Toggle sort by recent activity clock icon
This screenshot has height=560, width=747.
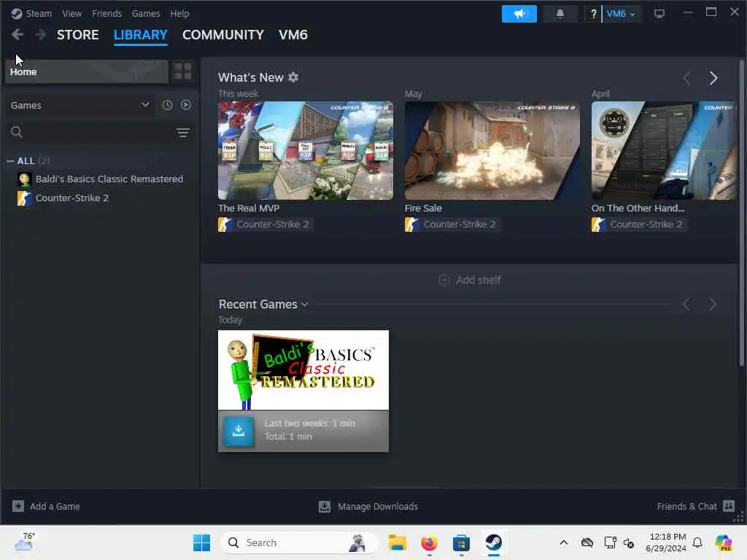pos(167,105)
